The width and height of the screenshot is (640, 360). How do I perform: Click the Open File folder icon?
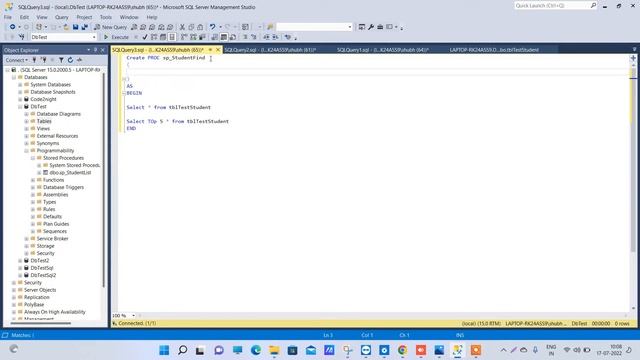66,27
